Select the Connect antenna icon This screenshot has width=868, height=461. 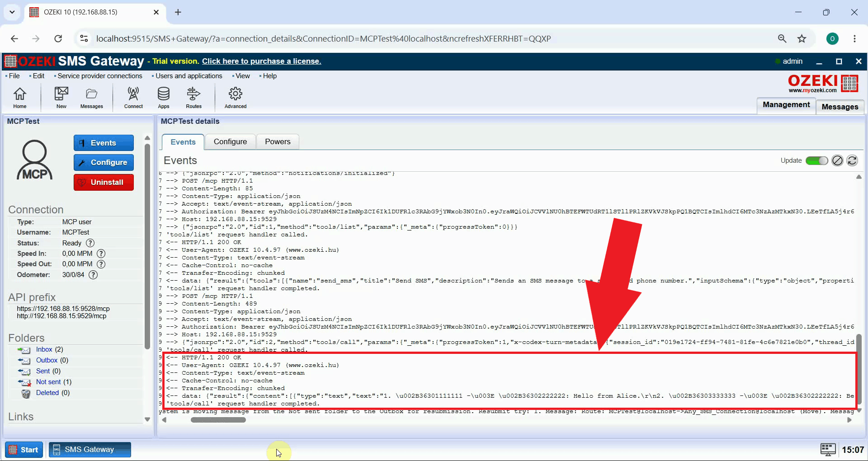(133, 98)
